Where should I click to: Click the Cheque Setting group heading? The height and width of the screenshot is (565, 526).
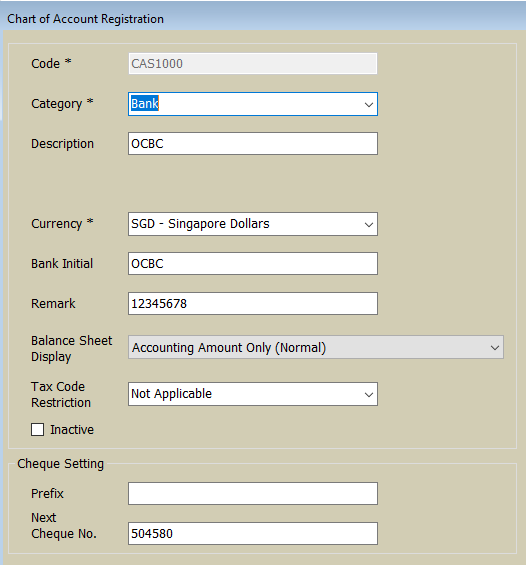61,464
